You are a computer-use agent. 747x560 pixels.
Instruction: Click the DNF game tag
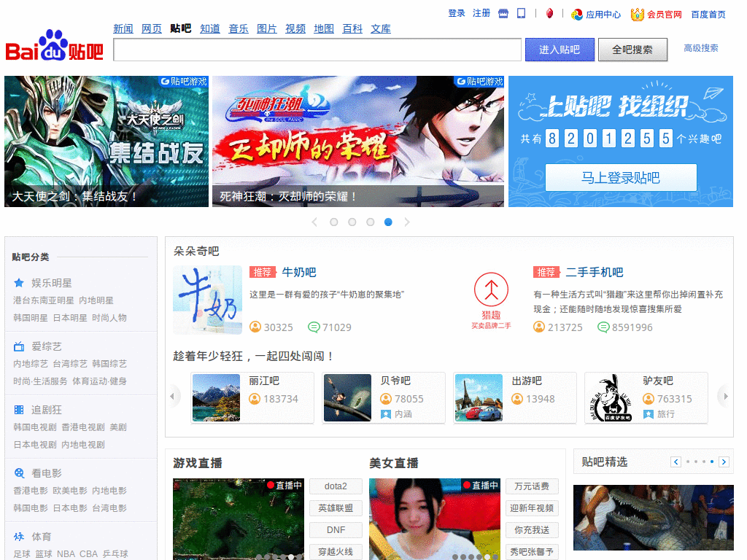pos(336,530)
